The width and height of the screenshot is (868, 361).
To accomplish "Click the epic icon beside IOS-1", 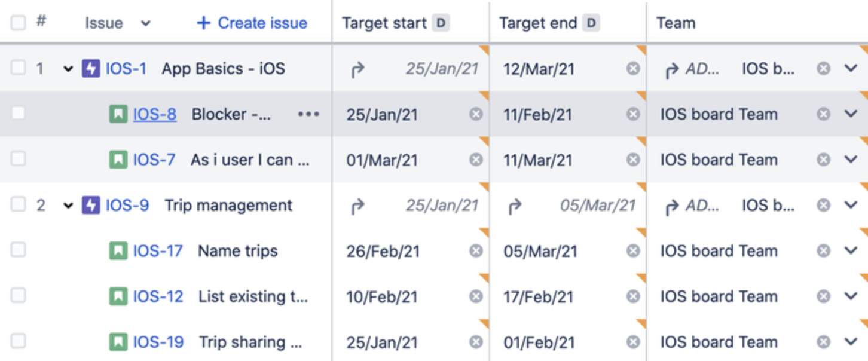I will click(x=91, y=69).
